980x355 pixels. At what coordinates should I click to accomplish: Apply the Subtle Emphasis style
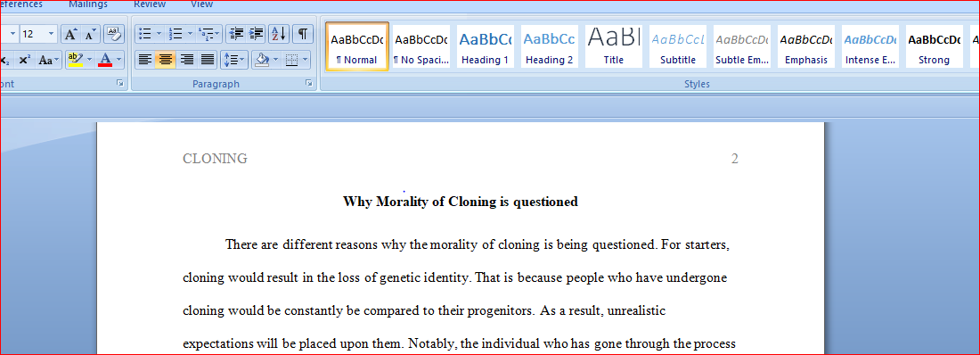pos(742,46)
